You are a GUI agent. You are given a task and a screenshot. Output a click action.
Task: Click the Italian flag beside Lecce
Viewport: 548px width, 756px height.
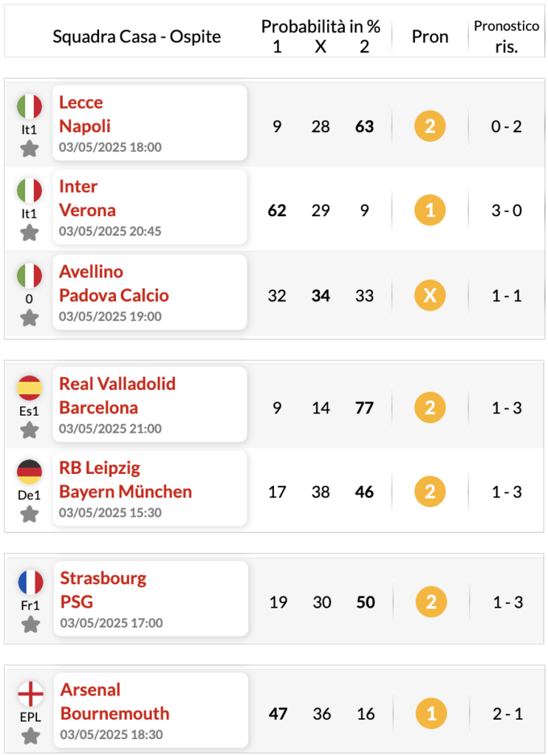coord(30,106)
